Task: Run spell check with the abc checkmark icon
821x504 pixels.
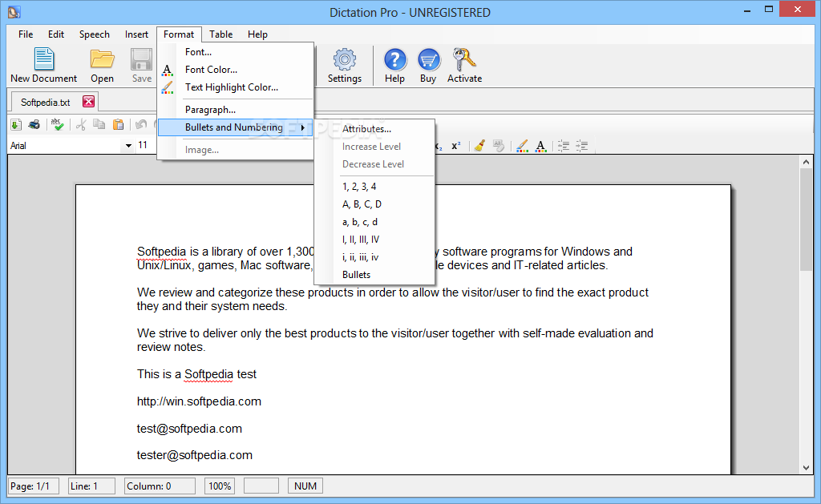Action: [57, 124]
